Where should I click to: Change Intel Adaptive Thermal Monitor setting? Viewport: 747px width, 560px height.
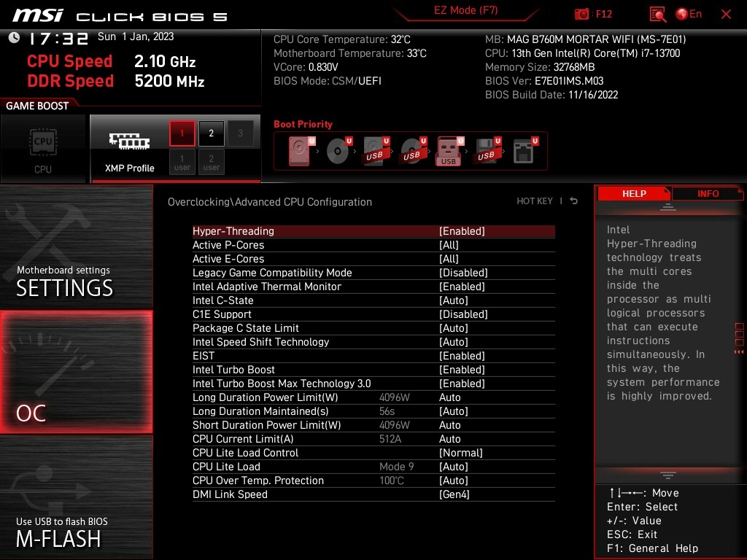462,286
